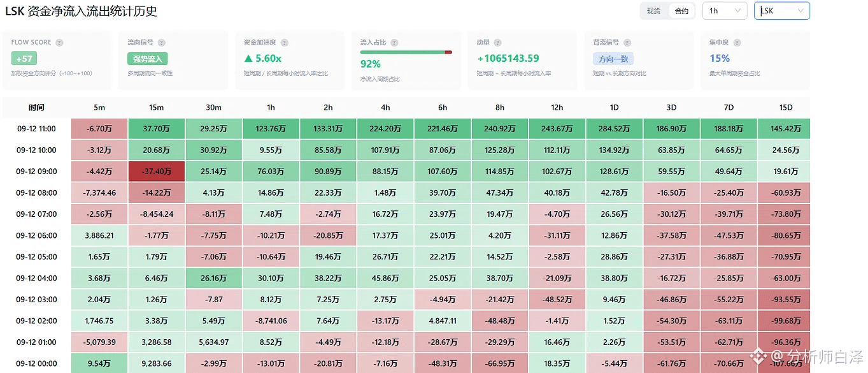Click the 强势流入 signal badge
This screenshot has width=868, height=373.
[147, 59]
